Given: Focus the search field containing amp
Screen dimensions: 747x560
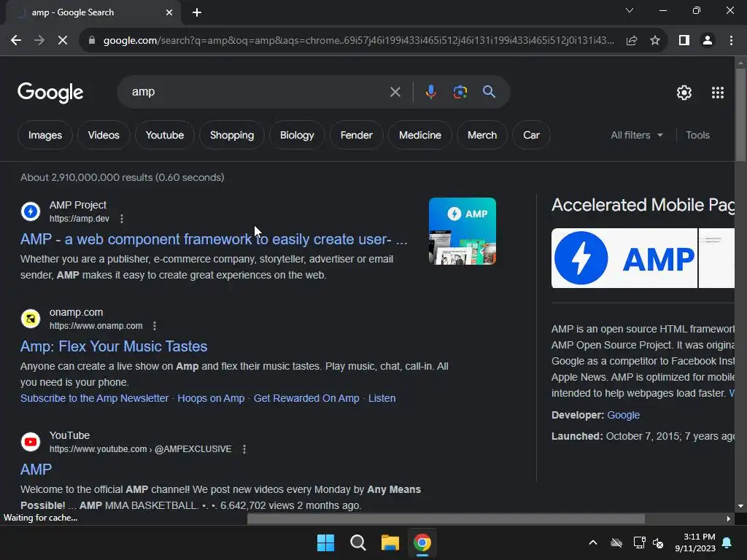Looking at the screenshot, I should point(258,92).
